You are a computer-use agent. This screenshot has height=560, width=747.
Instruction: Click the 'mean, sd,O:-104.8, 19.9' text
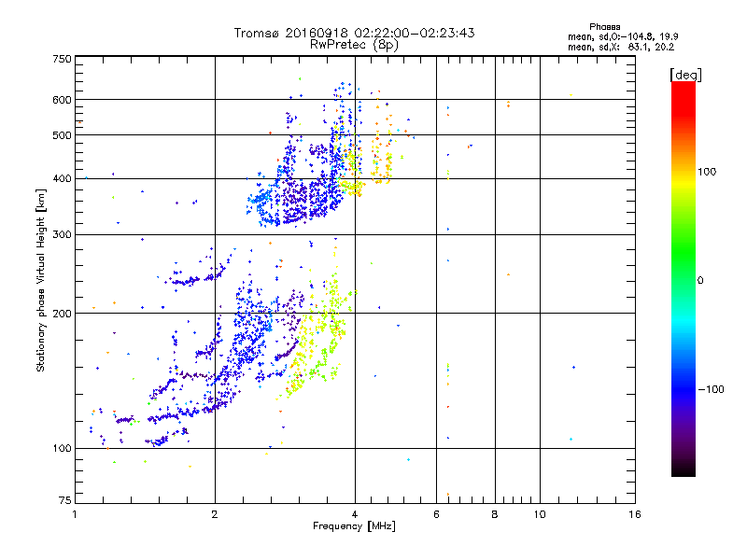[623, 36]
